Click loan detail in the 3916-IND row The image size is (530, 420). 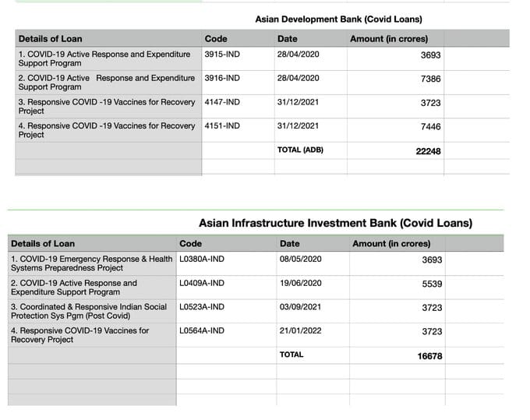coord(108,83)
